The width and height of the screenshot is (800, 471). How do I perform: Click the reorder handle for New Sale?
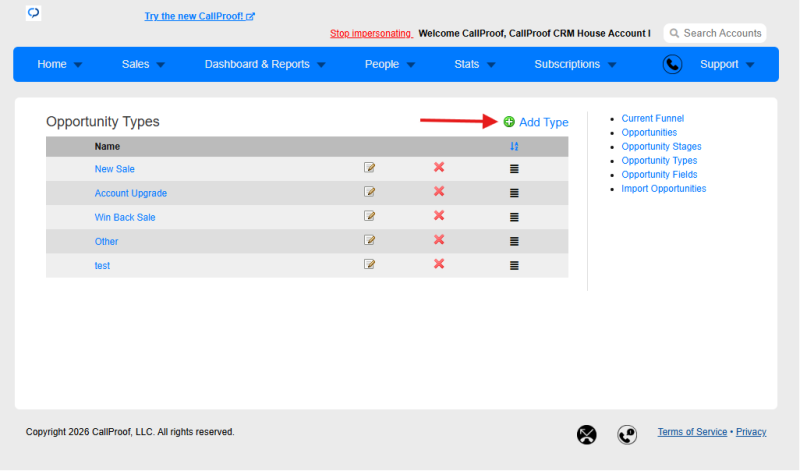(514, 169)
